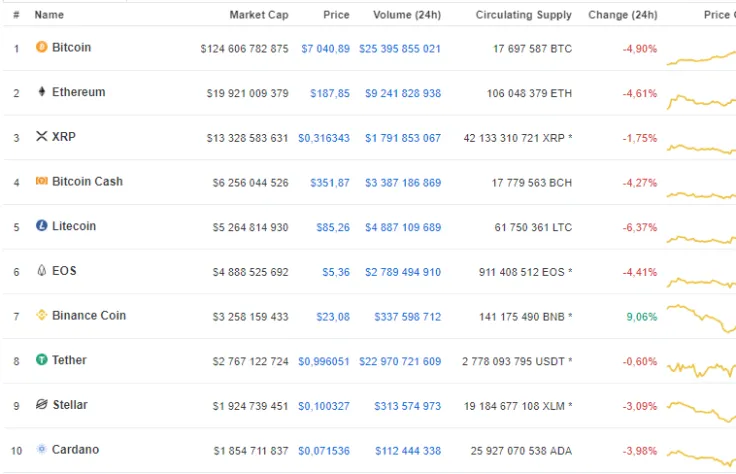
Task: Sort table by Circulating Supply header
Action: click(524, 15)
